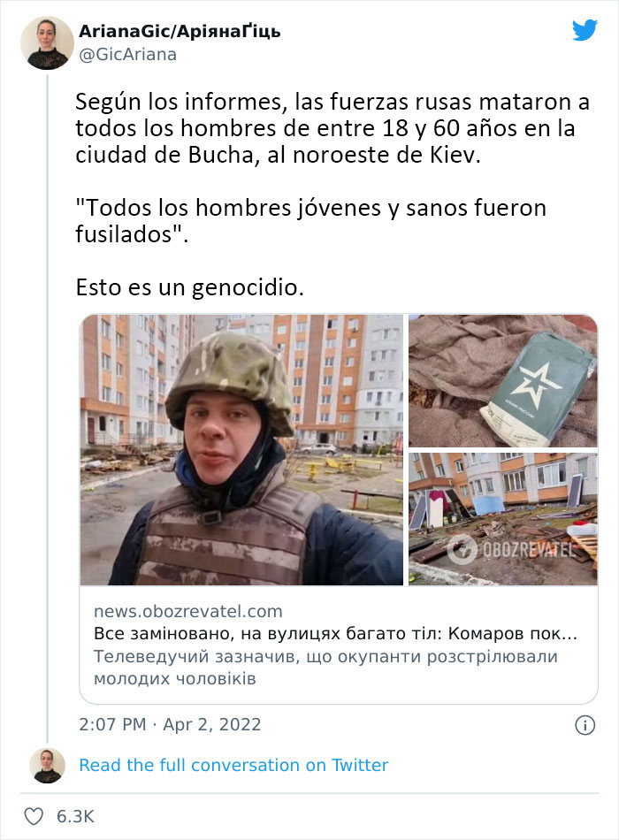The width and height of the screenshot is (619, 840).
Task: Read the full conversation on Twitter
Action: coord(233,765)
